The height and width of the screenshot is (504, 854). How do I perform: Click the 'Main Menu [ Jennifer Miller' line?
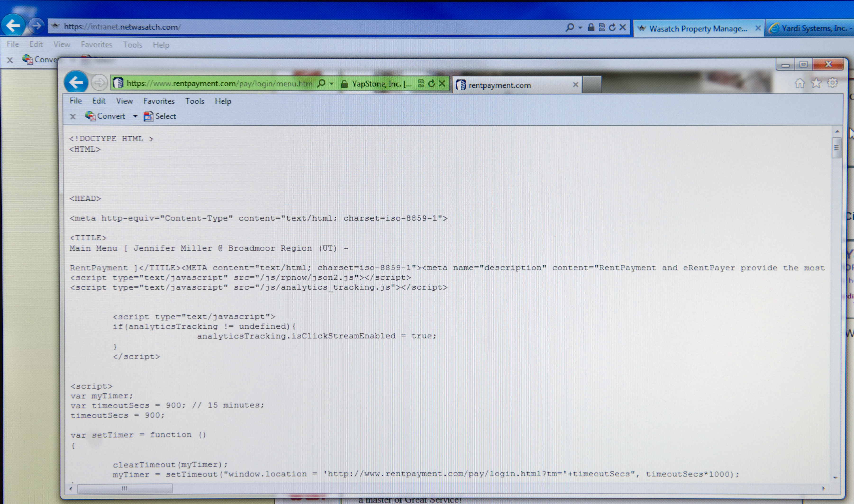coord(209,248)
